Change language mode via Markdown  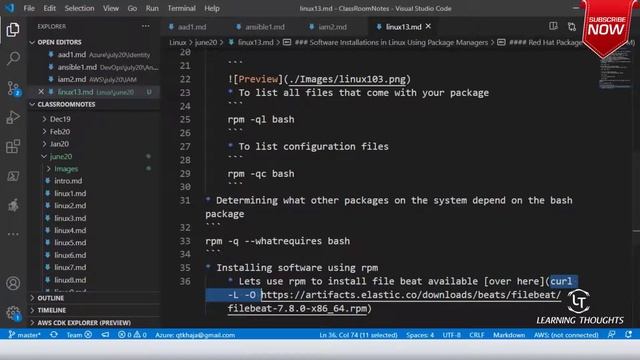coord(509,335)
